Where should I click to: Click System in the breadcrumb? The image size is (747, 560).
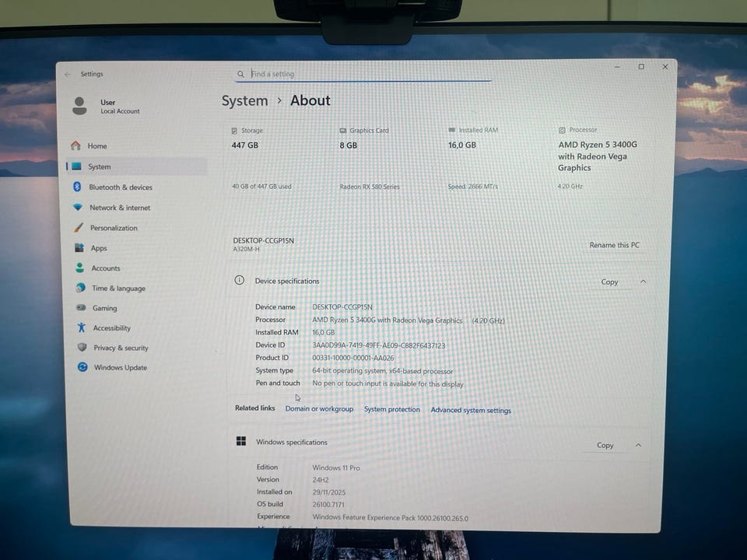click(245, 101)
